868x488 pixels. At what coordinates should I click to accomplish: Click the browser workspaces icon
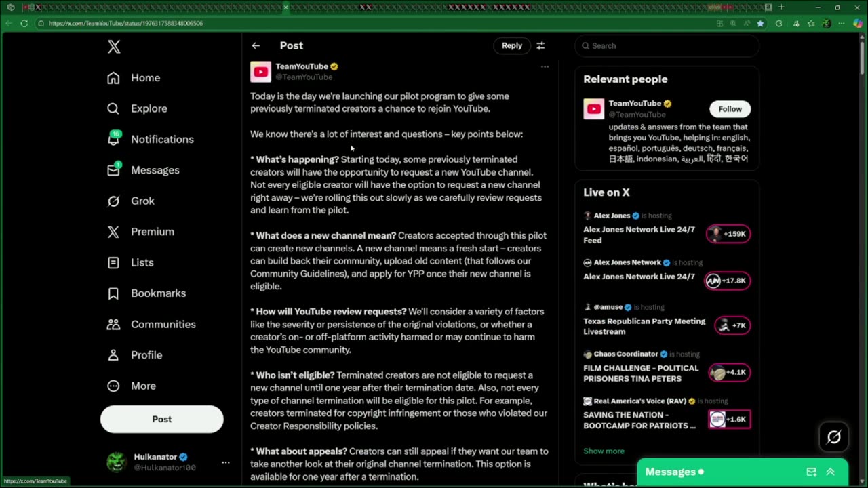(10, 7)
